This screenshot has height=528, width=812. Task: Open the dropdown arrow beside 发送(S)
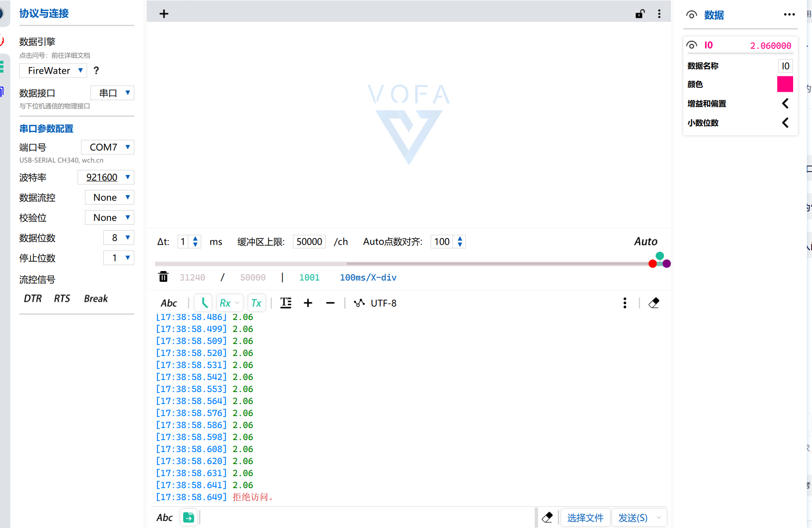point(659,518)
